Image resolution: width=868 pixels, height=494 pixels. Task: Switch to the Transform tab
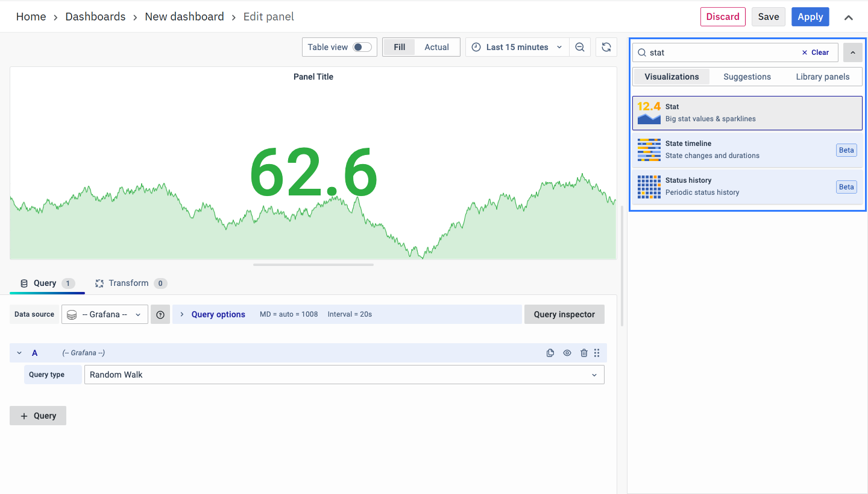pos(128,283)
